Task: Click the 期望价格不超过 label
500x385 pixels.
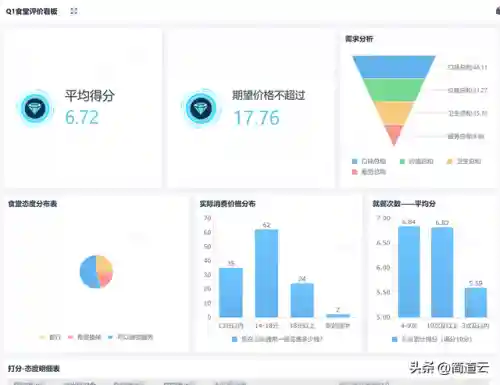Action: click(x=269, y=95)
